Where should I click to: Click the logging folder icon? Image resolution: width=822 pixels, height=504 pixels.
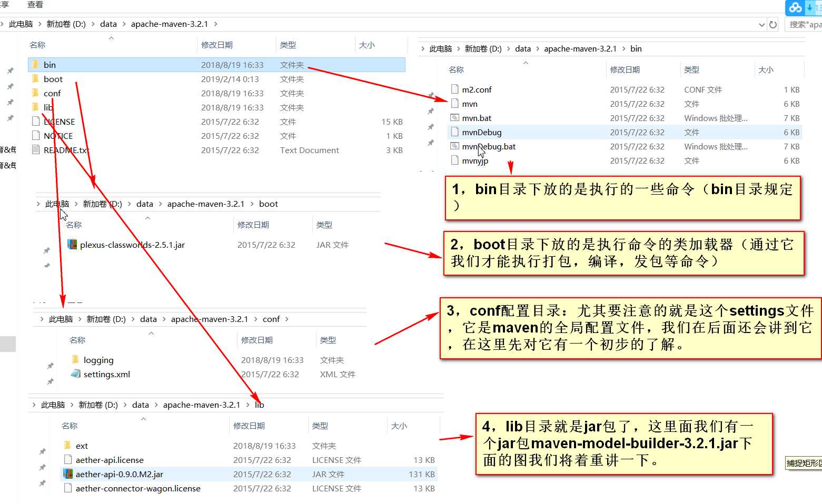click(75, 359)
